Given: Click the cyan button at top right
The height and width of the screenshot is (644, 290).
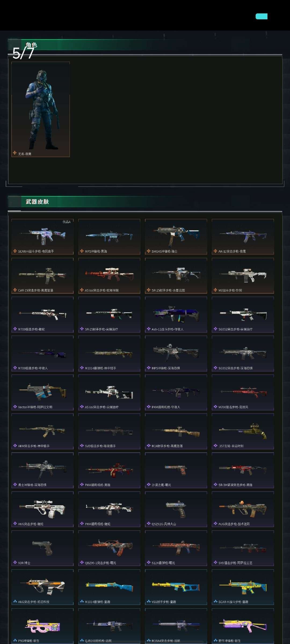Looking at the screenshot, I should [262, 16].
